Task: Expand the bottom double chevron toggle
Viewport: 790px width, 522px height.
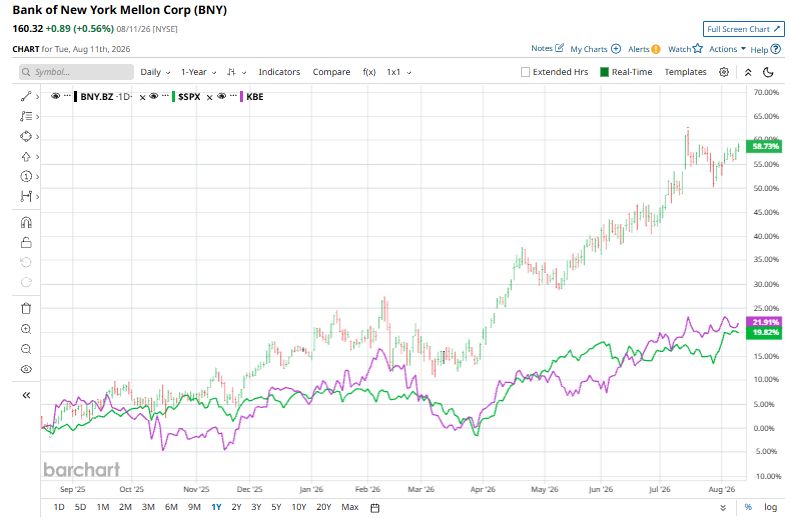Action: (723, 507)
